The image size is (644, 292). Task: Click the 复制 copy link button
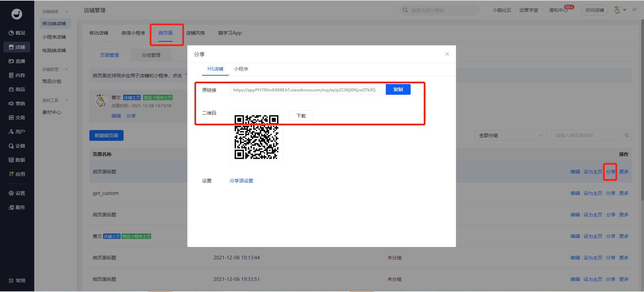pyautogui.click(x=398, y=89)
